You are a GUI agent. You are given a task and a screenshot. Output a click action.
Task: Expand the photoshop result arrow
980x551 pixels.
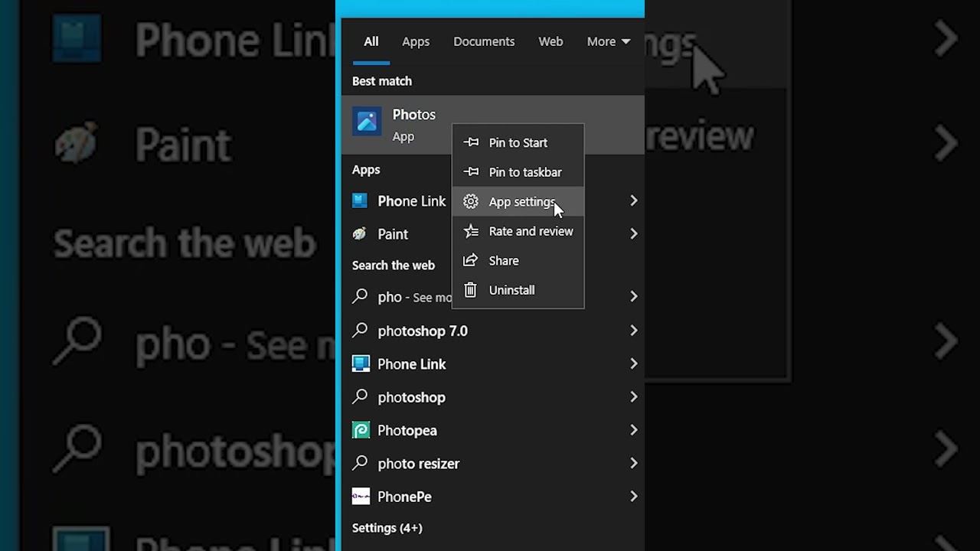(633, 396)
